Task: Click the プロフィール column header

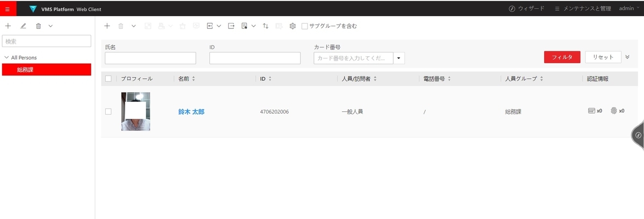Action: [x=137, y=79]
